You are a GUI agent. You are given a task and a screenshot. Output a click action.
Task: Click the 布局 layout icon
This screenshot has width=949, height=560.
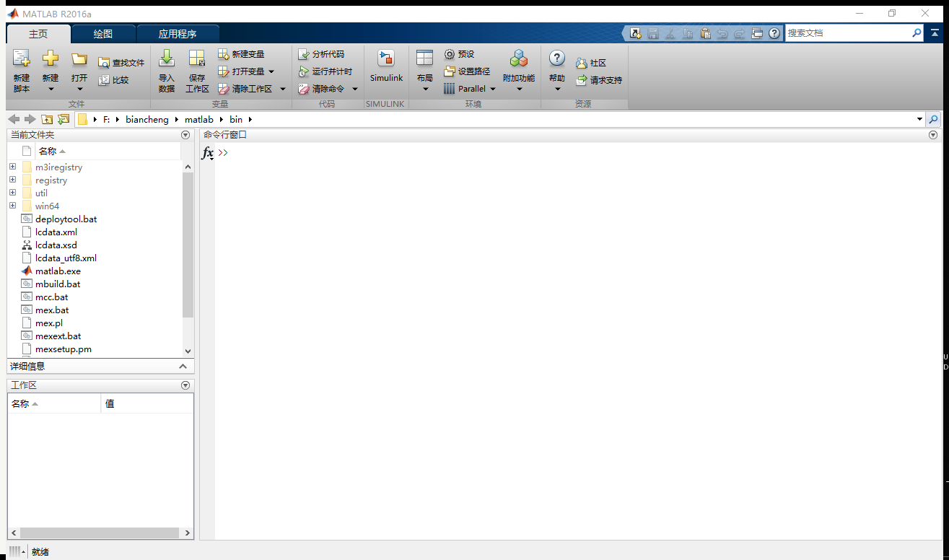[x=425, y=58]
